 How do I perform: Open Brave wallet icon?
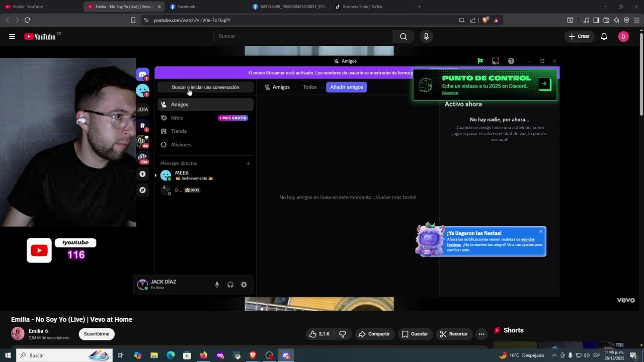(606, 20)
